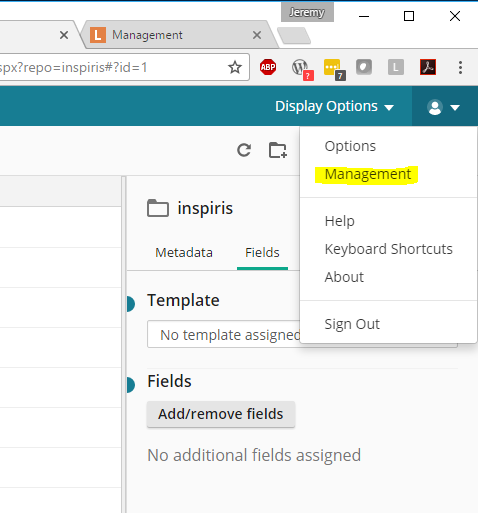Bookmark the page with the star icon
Image resolution: width=478 pixels, height=513 pixels.
tap(235, 67)
